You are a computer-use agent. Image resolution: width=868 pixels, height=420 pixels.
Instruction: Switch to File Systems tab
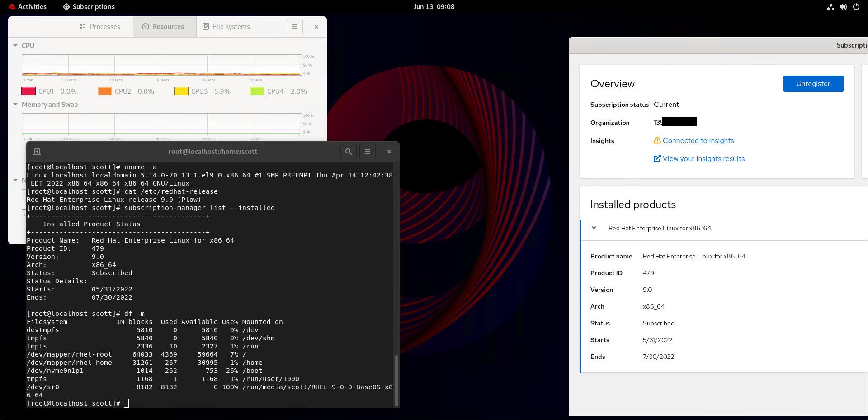coord(226,27)
